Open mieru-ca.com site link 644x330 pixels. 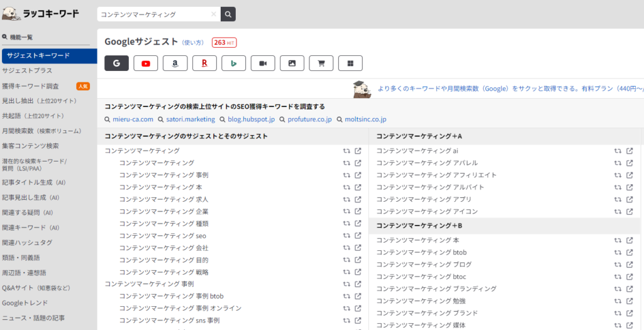[133, 119]
